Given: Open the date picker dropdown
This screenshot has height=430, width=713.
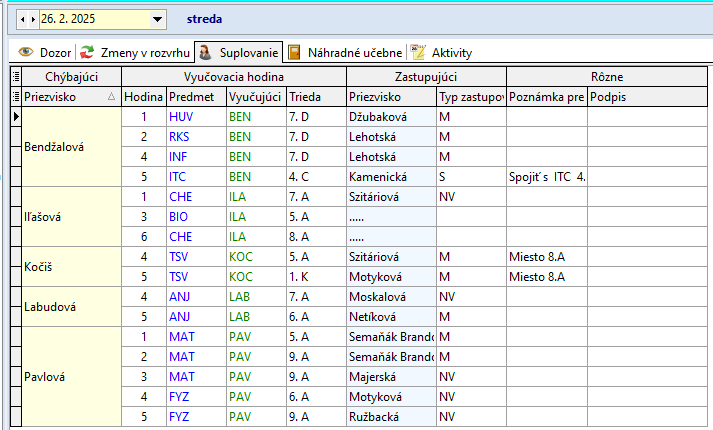Looking at the screenshot, I should point(157,19).
